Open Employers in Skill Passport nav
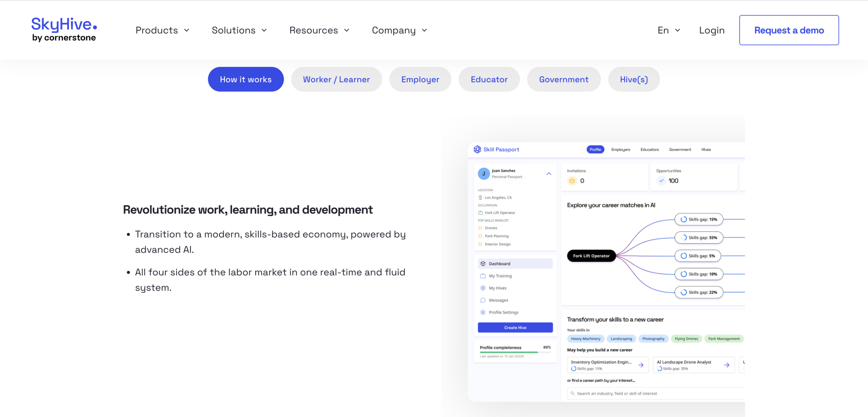The image size is (868, 417). coord(620,150)
